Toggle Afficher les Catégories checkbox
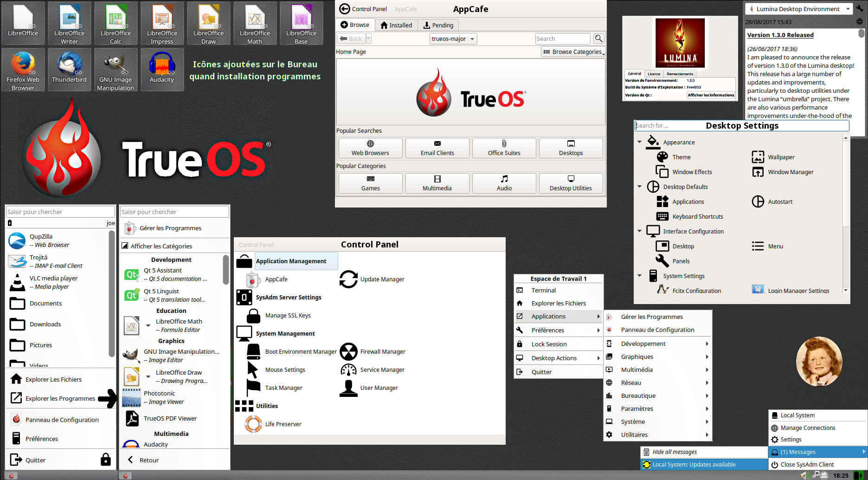Screen dimensions: 868x480 pyautogui.click(x=125, y=246)
